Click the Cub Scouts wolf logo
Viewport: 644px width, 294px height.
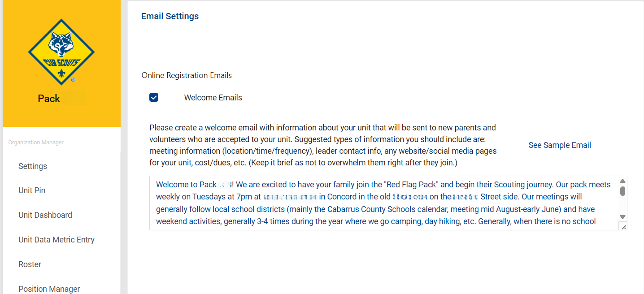click(x=61, y=52)
